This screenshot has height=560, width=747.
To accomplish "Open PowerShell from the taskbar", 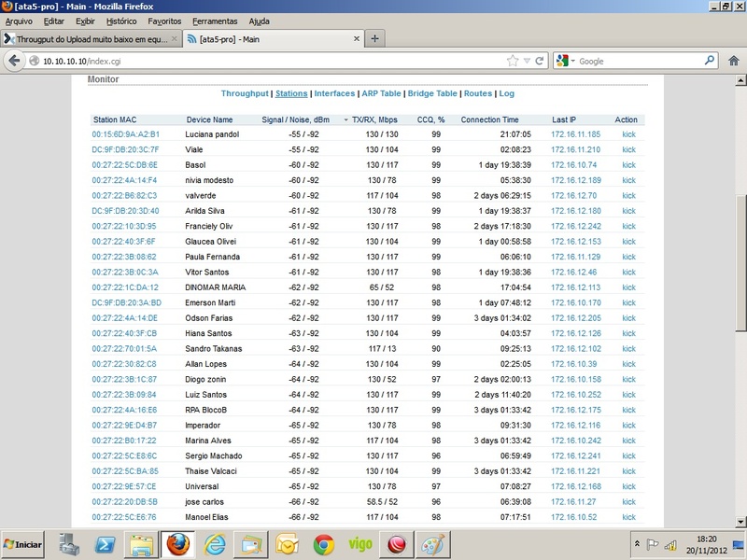I will [x=106, y=543].
